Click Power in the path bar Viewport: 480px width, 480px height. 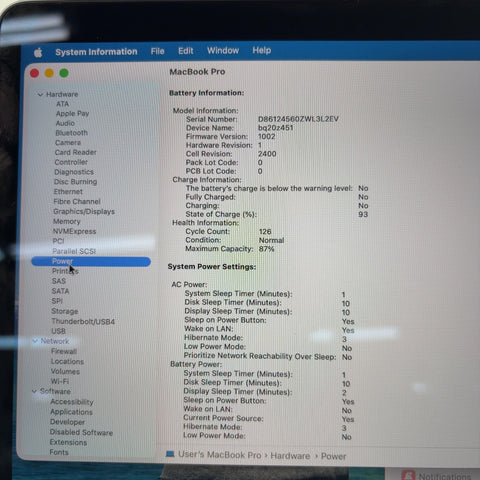click(x=333, y=456)
